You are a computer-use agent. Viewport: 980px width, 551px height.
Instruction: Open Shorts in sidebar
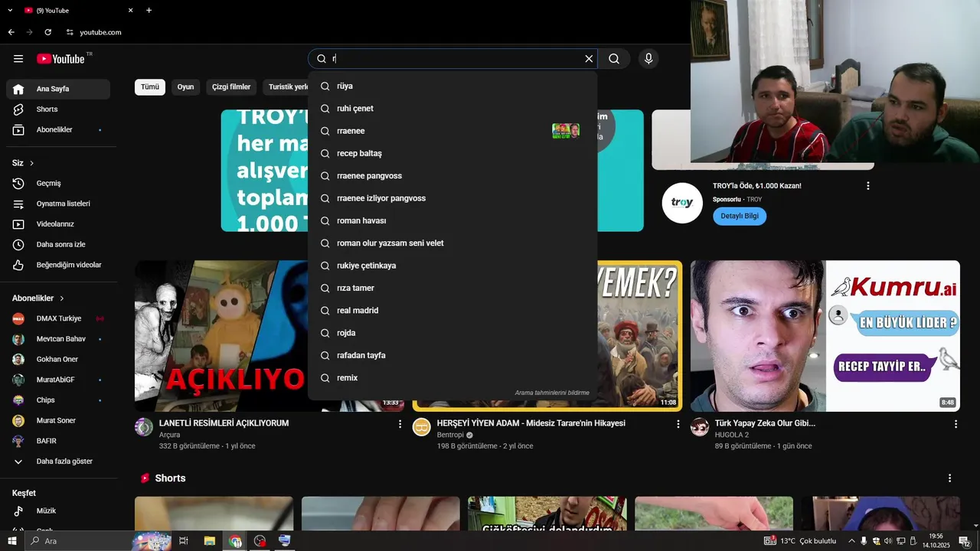pos(58,109)
